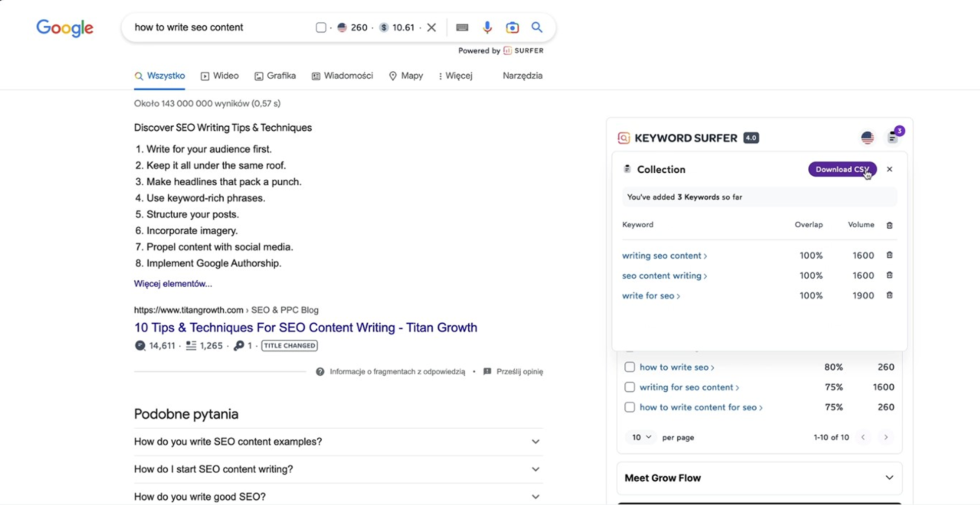Screen dimensions: 980x505
Task: Switch to the Mapy tab
Action: 406,76
